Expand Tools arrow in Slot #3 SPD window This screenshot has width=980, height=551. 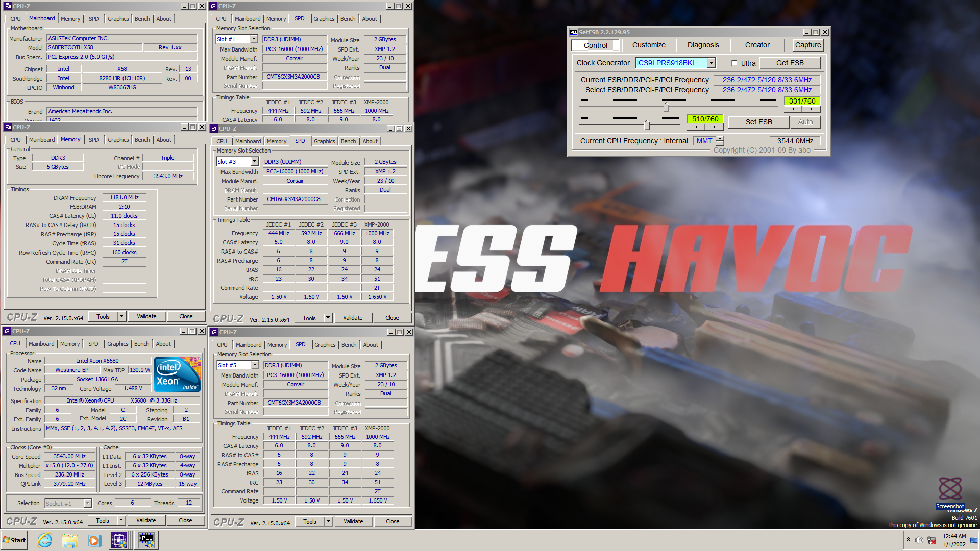point(328,318)
